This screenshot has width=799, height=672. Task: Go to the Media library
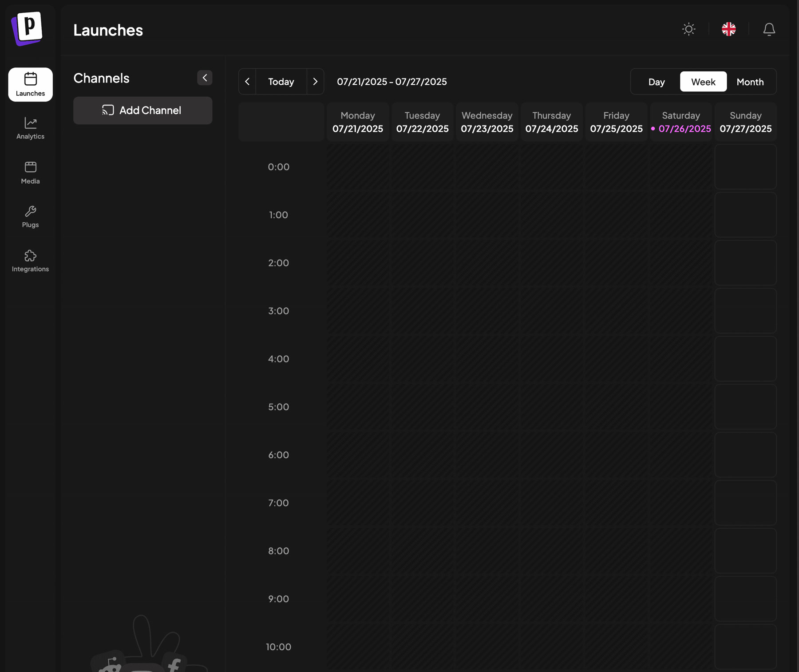(x=30, y=173)
